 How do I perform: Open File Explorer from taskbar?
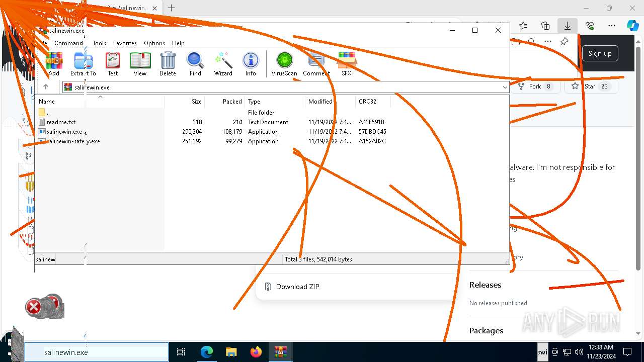coord(231,352)
